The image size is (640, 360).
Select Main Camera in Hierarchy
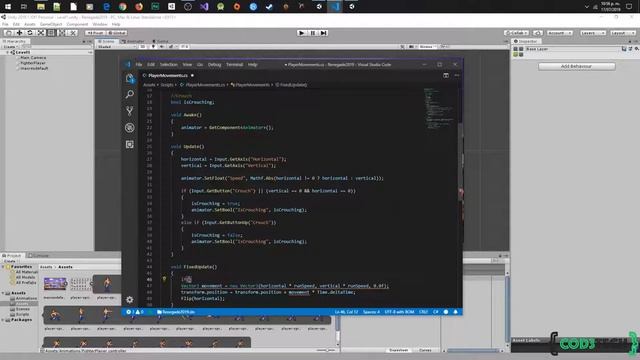coord(33,58)
